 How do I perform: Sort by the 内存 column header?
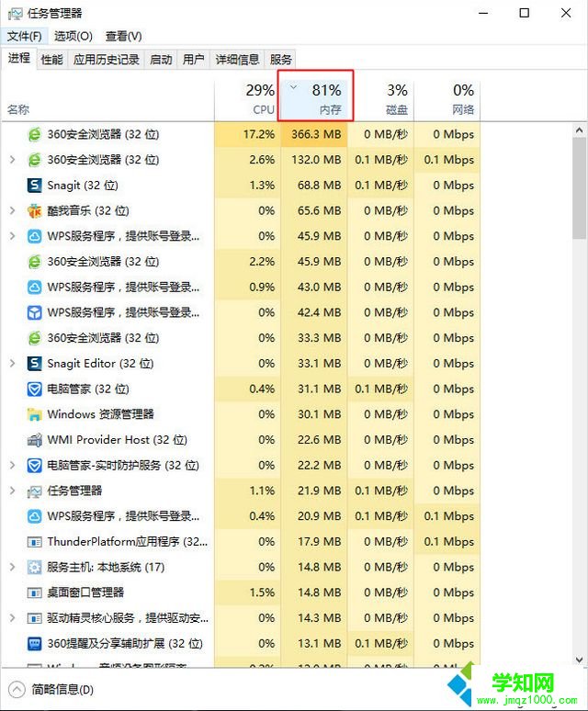click(x=314, y=99)
